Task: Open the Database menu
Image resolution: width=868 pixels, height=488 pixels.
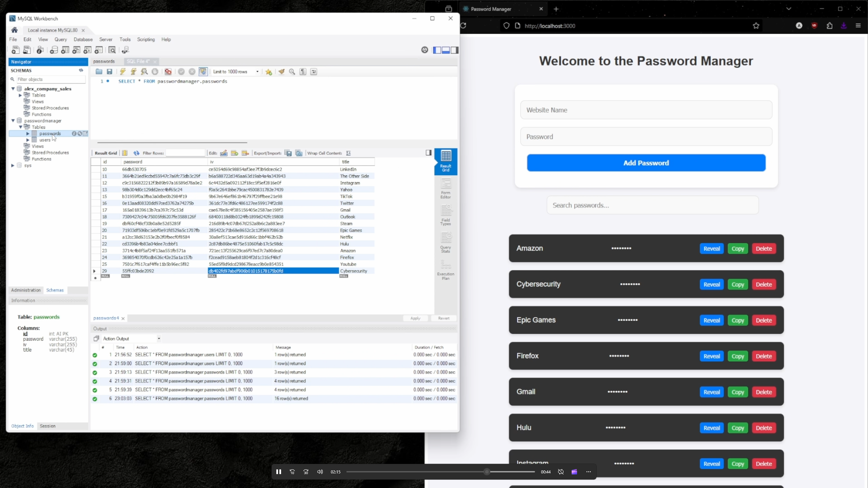Action: 83,39
